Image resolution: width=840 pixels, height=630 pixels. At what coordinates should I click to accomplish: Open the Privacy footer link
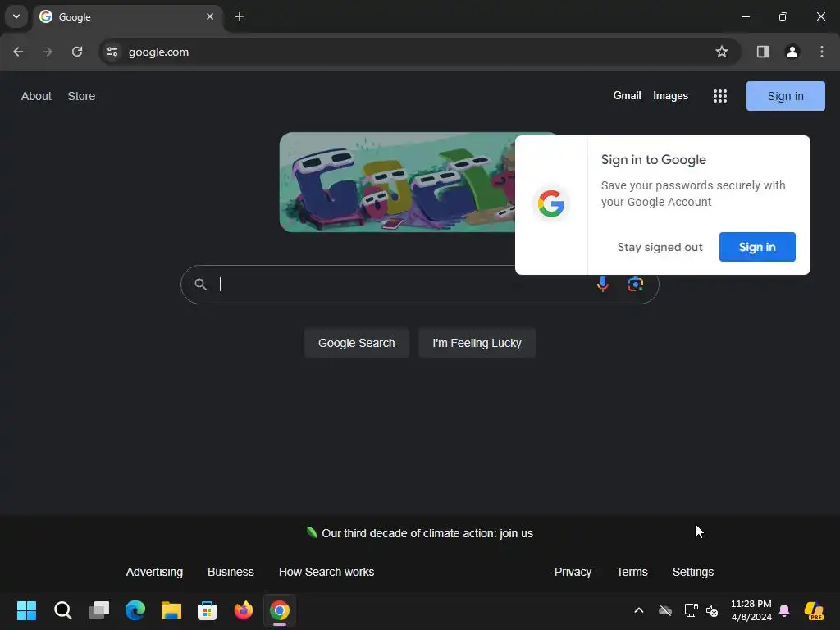pos(573,572)
